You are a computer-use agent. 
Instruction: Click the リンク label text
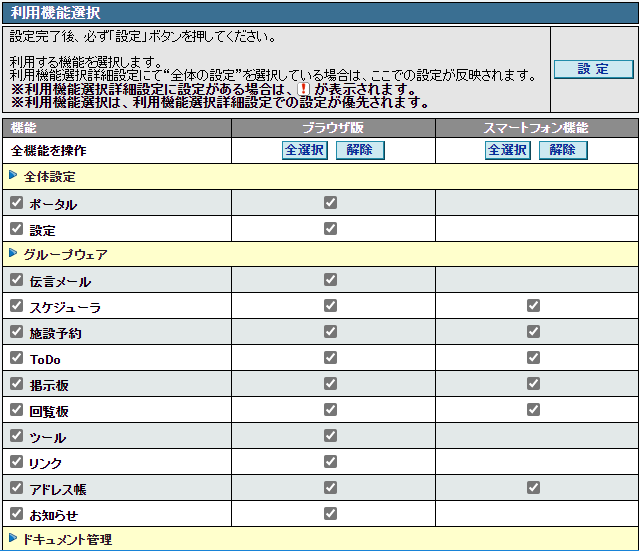(45, 464)
